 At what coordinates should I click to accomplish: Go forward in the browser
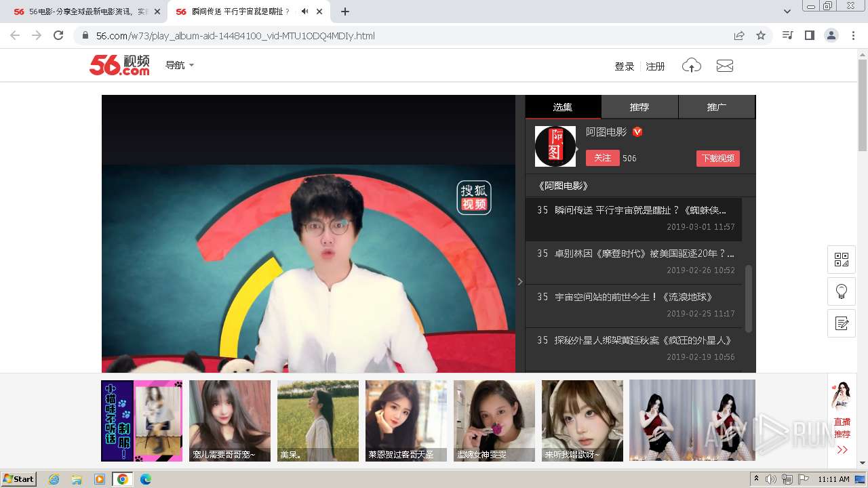(37, 36)
